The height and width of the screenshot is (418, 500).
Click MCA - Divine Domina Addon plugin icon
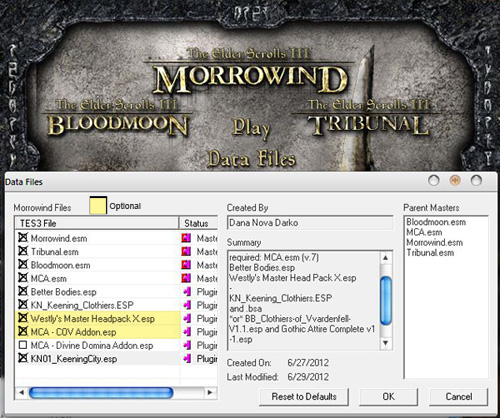[x=187, y=345]
